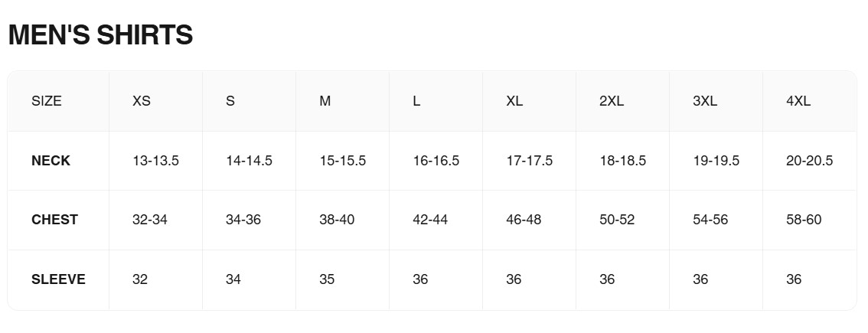Select neck measurement 15-15.5

[x=342, y=161]
